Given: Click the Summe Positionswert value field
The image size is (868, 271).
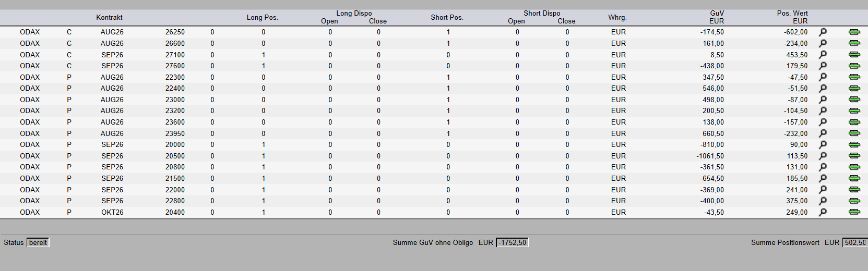Looking at the screenshot, I should point(855,242).
